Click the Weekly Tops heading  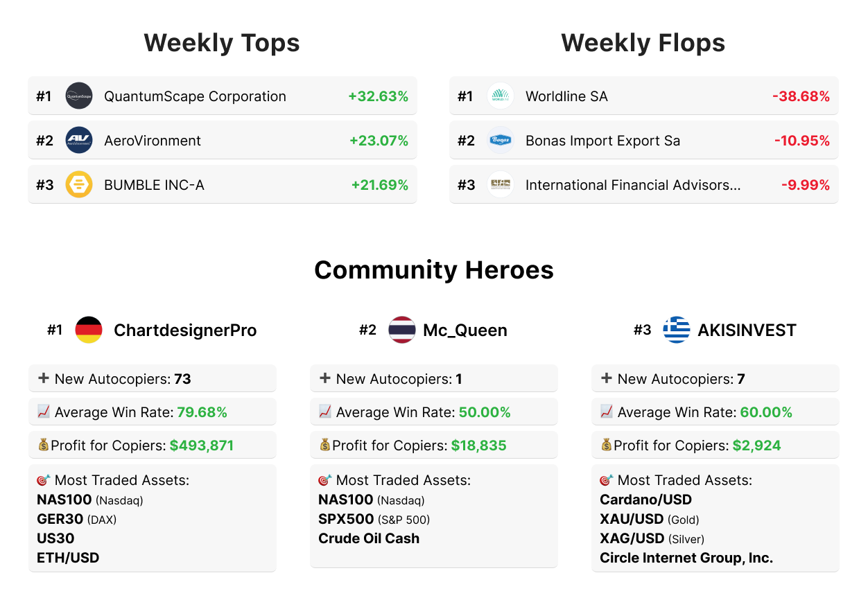(x=222, y=43)
